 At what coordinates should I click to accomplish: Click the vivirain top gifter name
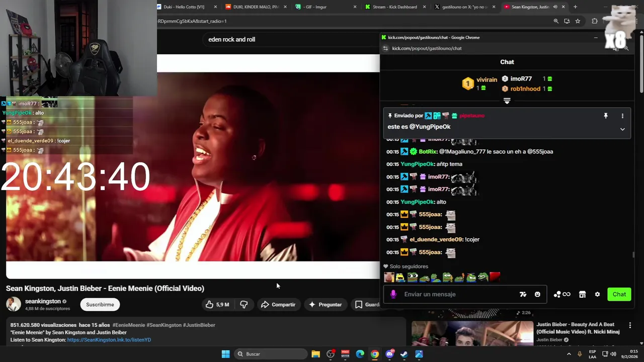(x=487, y=80)
